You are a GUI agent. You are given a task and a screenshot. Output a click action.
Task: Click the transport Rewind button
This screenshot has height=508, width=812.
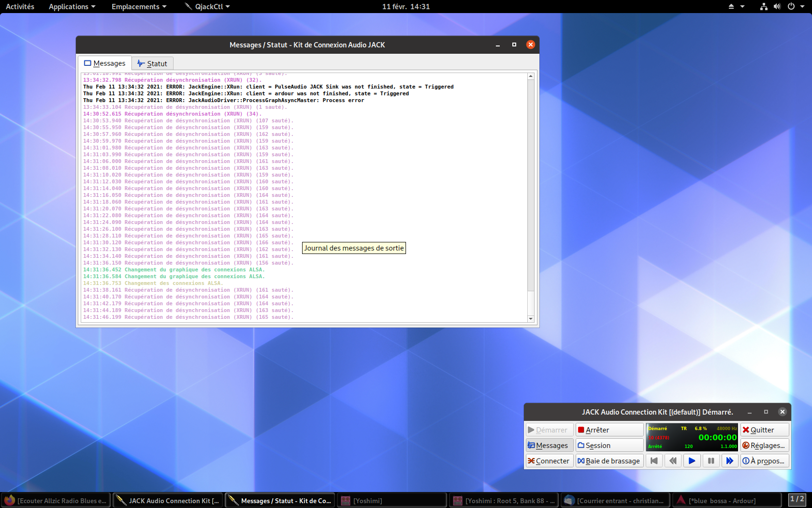673,461
